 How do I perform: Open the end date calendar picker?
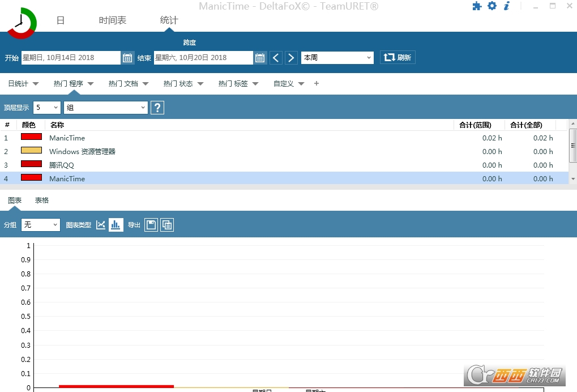tap(260, 58)
